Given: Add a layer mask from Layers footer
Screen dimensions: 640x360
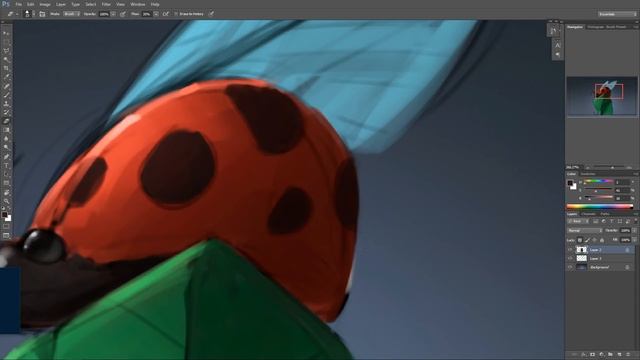Looking at the screenshot, I should (x=592, y=355).
